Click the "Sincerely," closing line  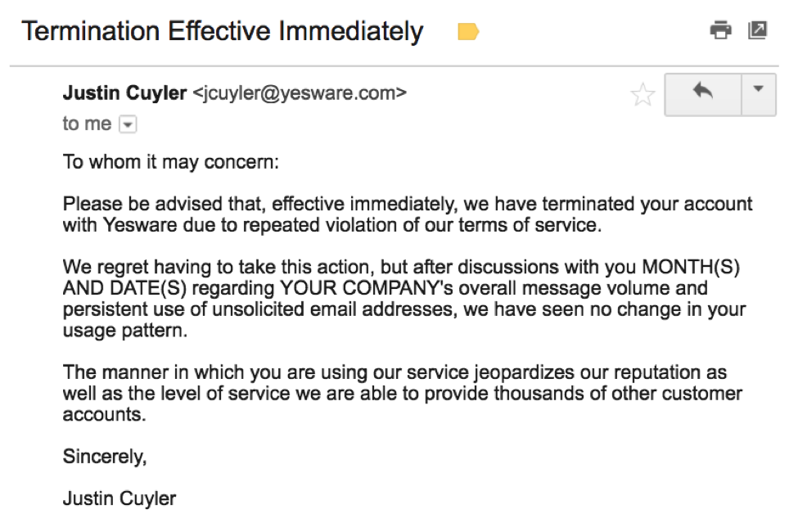105,457
